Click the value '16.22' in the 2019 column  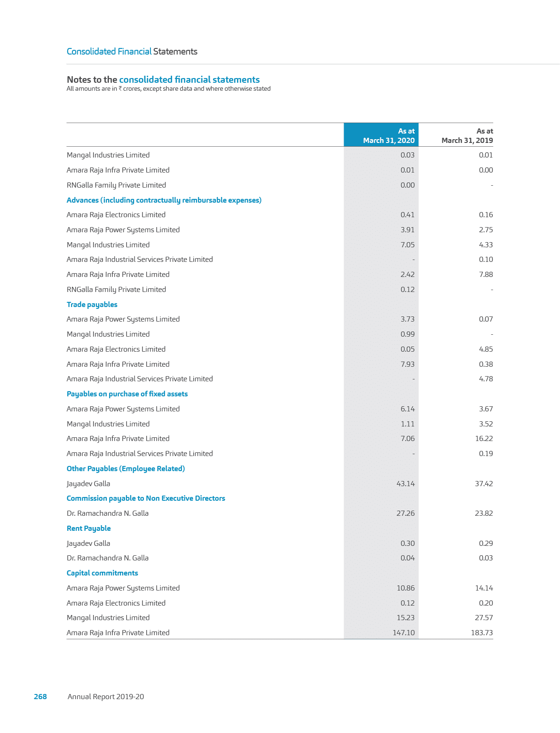click(x=484, y=439)
